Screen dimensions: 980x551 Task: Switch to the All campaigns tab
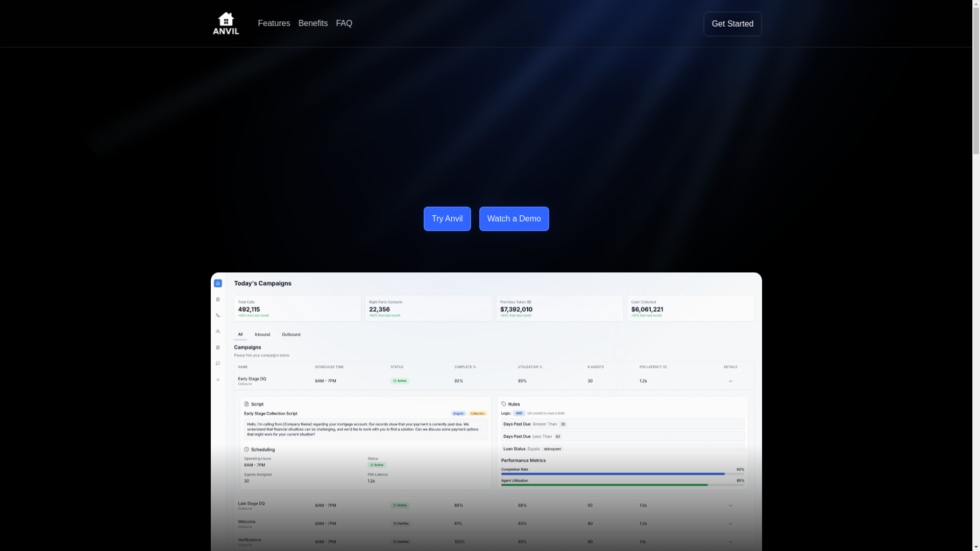click(240, 335)
